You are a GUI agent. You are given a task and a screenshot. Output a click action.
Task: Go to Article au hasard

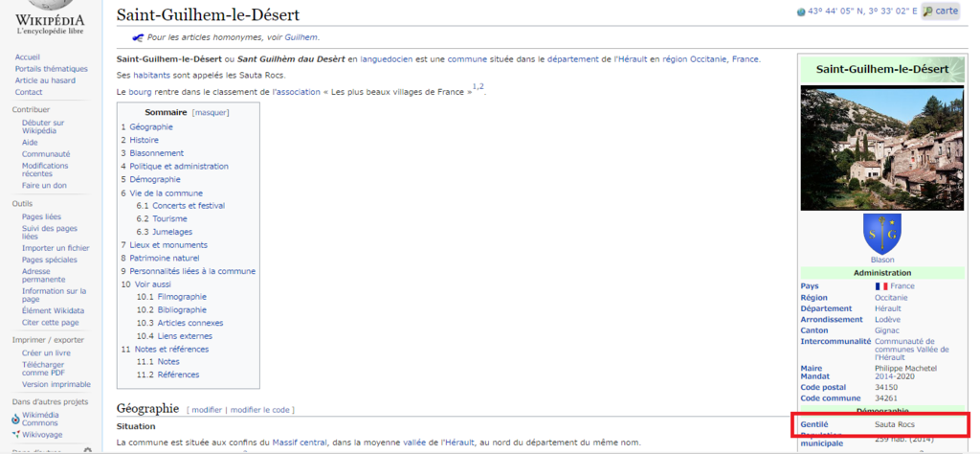point(45,80)
